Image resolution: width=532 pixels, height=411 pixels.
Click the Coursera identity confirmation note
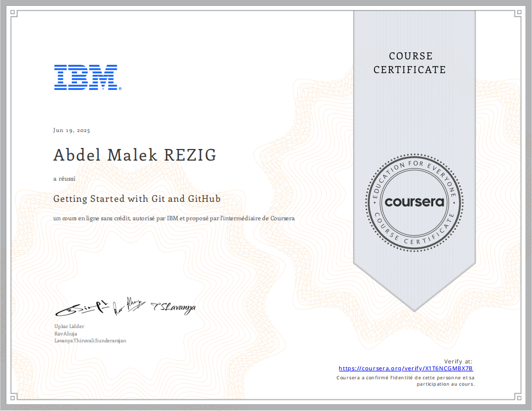point(405,381)
